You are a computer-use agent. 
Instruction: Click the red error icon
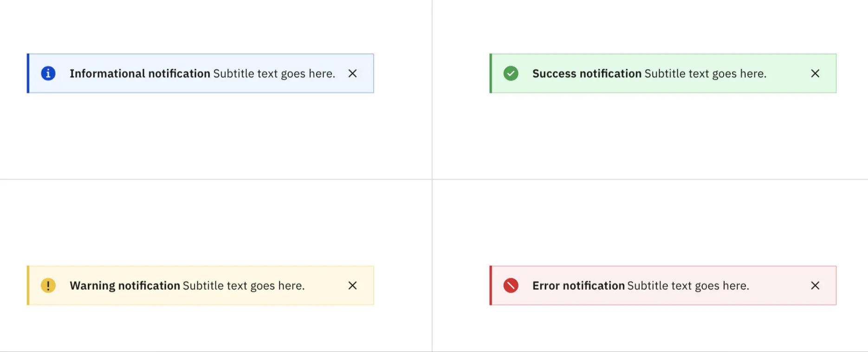(x=511, y=286)
